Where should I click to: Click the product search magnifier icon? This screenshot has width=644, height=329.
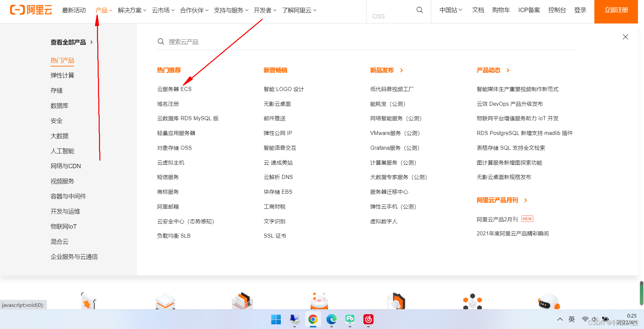[x=161, y=42]
